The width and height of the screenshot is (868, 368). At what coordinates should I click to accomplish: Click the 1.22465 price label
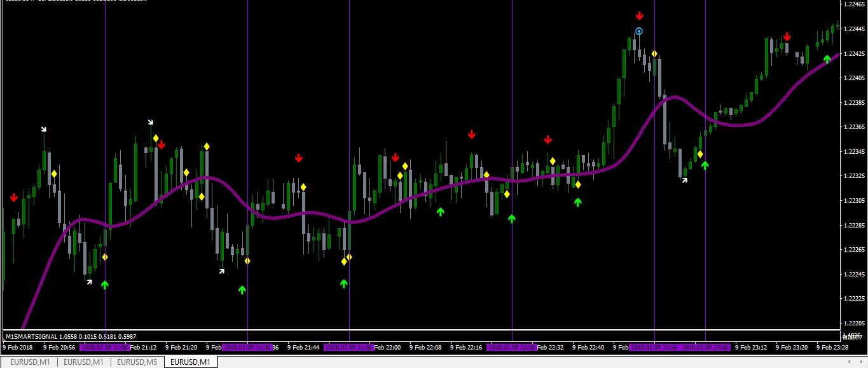coord(854,4)
